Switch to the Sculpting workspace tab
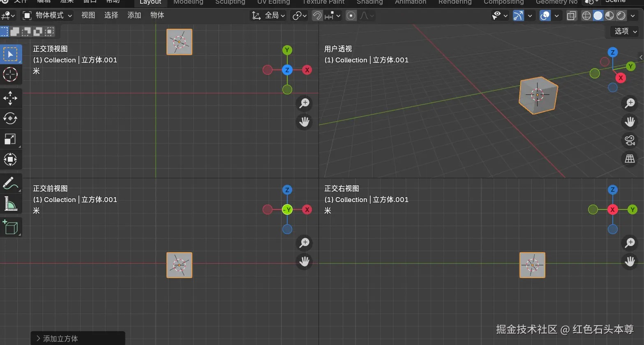644x345 pixels. point(230,2)
